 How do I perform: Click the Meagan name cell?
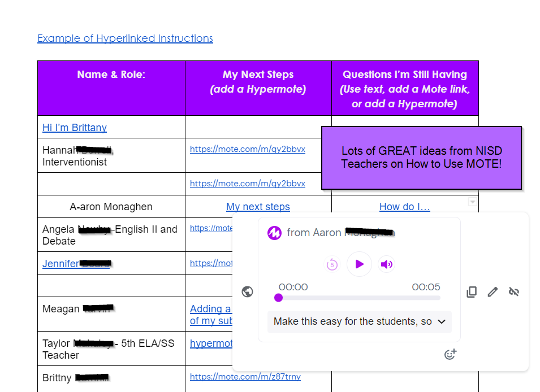pyautogui.click(x=111, y=314)
